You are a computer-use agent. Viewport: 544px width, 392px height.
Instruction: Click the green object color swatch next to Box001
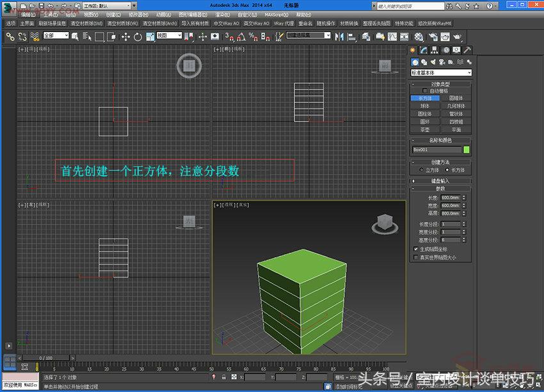pyautogui.click(x=466, y=150)
